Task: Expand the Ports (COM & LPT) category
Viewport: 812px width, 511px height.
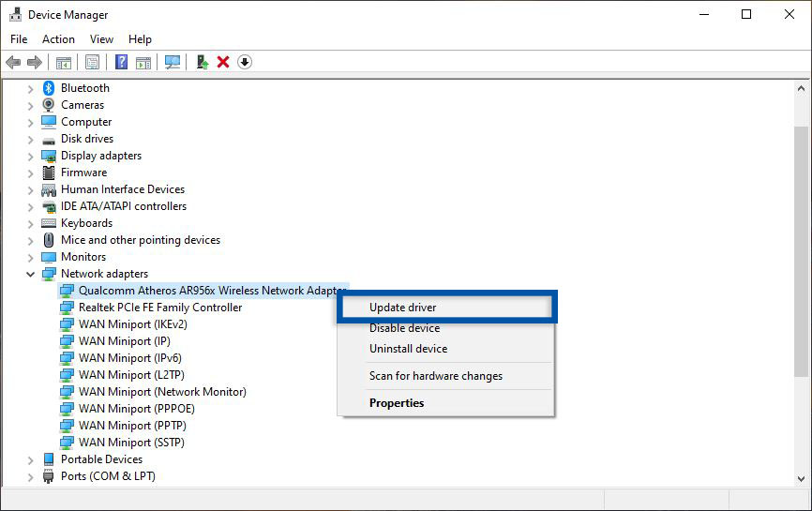Action: pyautogui.click(x=31, y=476)
